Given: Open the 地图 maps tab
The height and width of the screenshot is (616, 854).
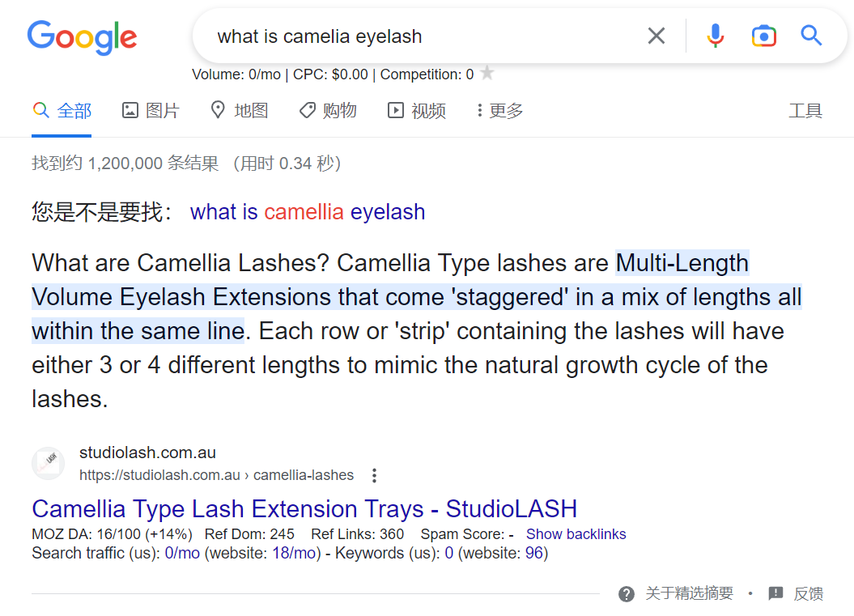Looking at the screenshot, I should 239,111.
